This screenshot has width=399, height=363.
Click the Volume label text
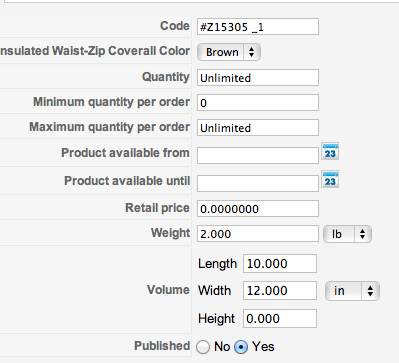168,290
